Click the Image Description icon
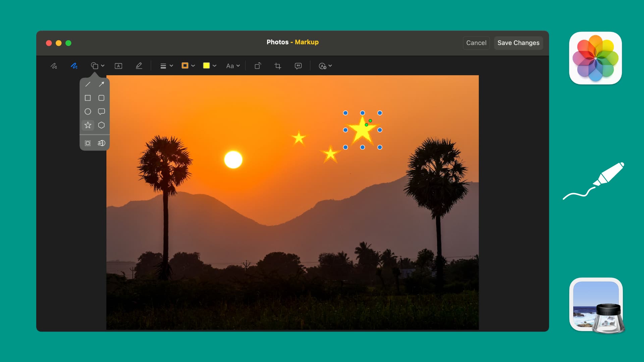This screenshot has height=362, width=644. coord(298,66)
